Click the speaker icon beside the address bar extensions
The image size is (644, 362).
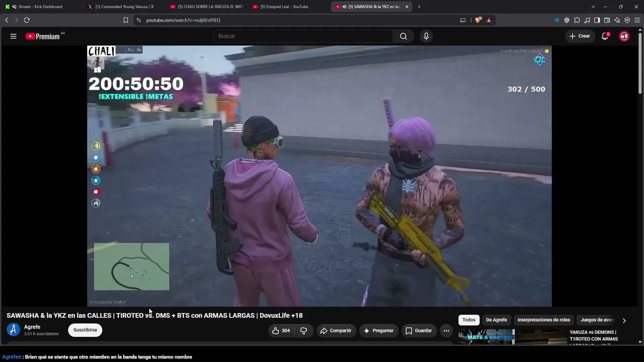pyautogui.click(x=556, y=20)
